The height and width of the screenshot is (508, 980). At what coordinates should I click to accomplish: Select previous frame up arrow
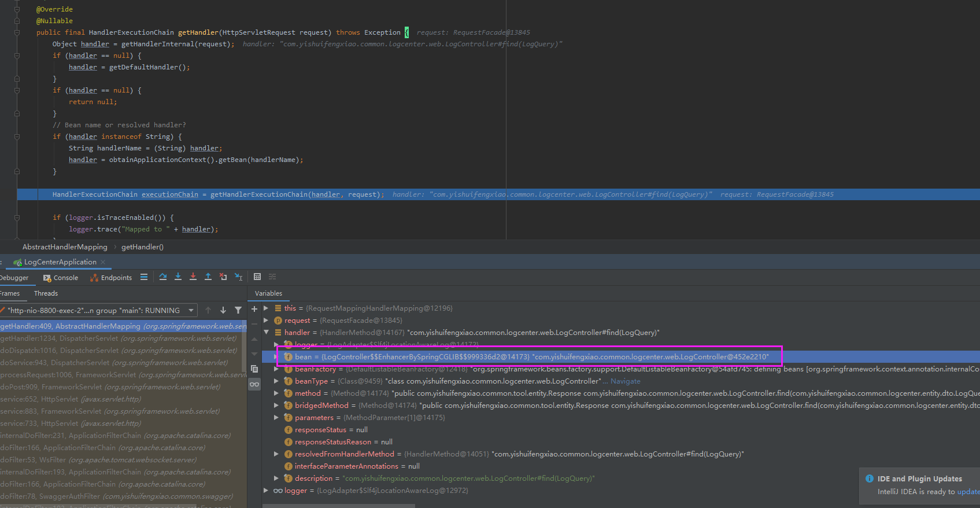(208, 310)
